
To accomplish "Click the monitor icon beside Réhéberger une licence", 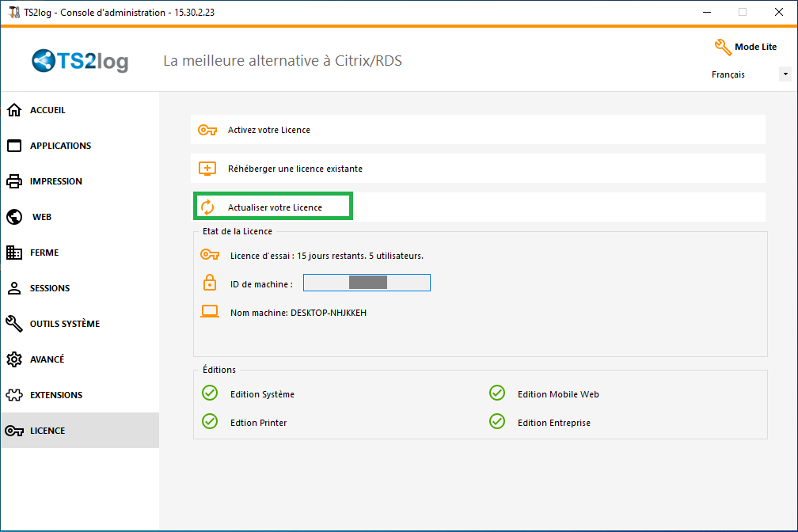I will (x=207, y=169).
